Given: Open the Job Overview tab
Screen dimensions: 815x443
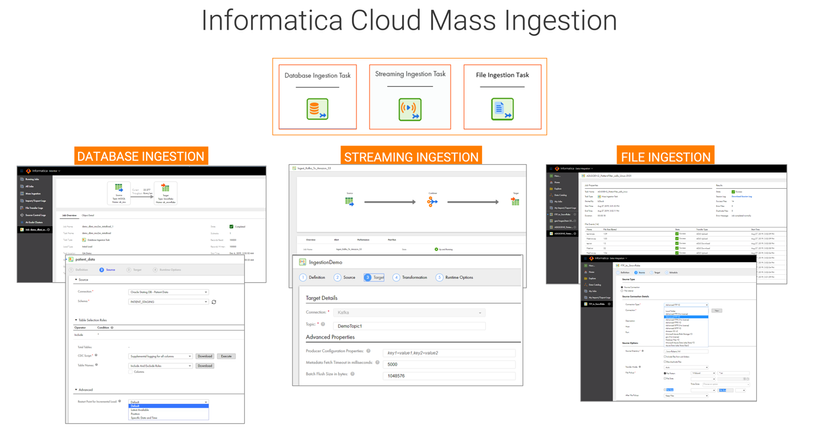Looking at the screenshot, I should (x=69, y=215).
